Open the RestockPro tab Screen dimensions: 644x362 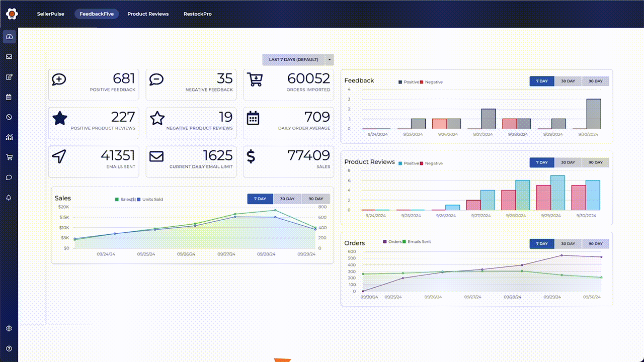point(198,14)
